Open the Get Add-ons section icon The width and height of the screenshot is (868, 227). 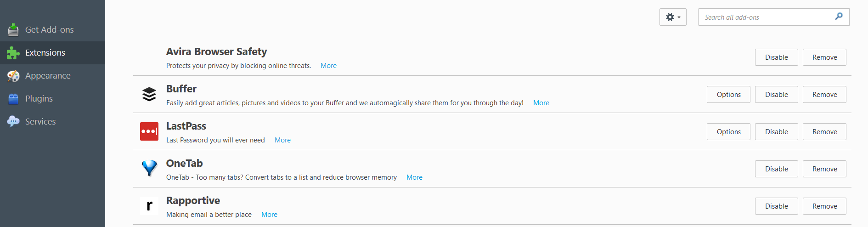[13, 30]
